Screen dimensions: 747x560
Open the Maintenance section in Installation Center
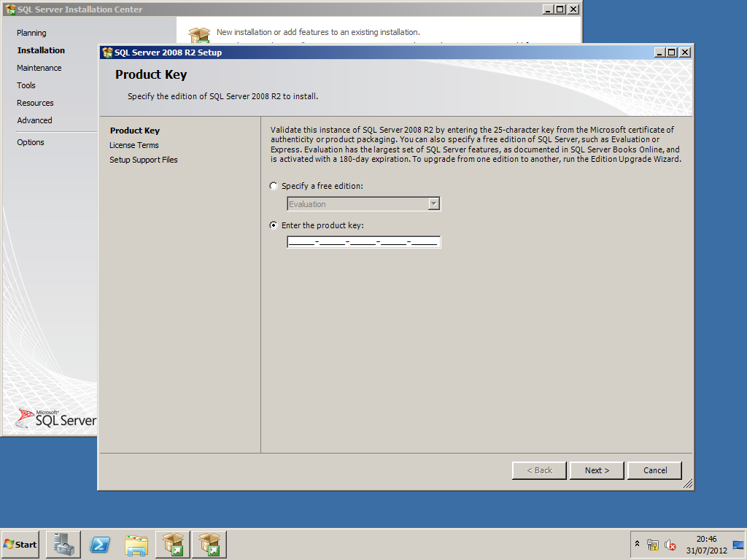[x=39, y=68]
